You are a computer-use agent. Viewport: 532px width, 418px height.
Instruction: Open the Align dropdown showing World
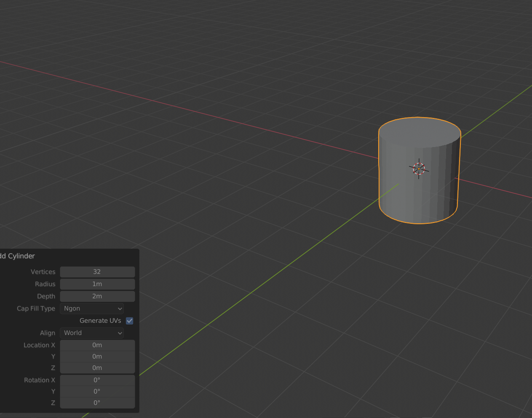tap(91, 333)
